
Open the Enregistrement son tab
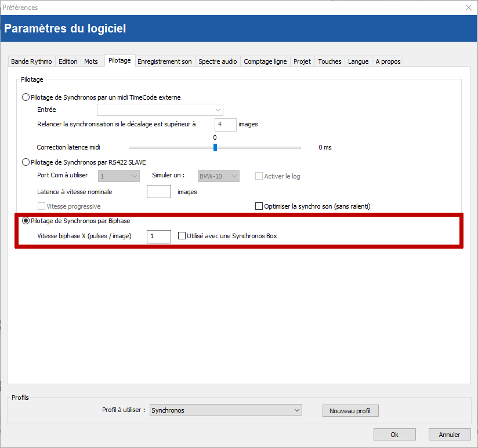(x=164, y=61)
